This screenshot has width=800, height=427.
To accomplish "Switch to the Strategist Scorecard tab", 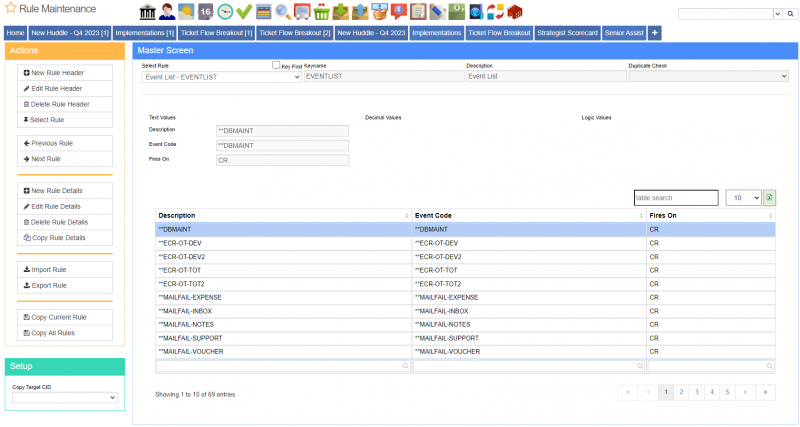I will (566, 33).
